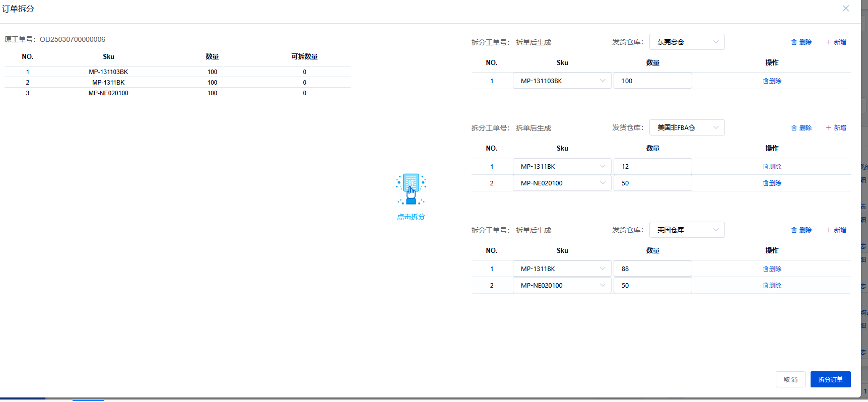Click the 拆分订单 button
Image resolution: width=868 pixels, height=402 pixels.
click(830, 379)
